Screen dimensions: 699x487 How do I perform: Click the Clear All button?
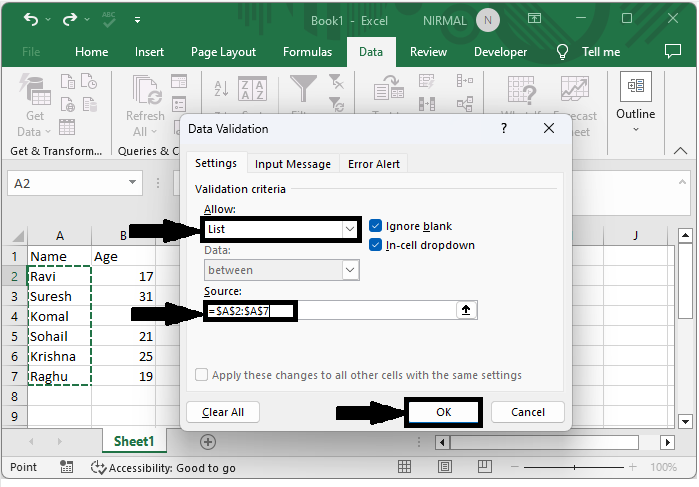(x=223, y=412)
